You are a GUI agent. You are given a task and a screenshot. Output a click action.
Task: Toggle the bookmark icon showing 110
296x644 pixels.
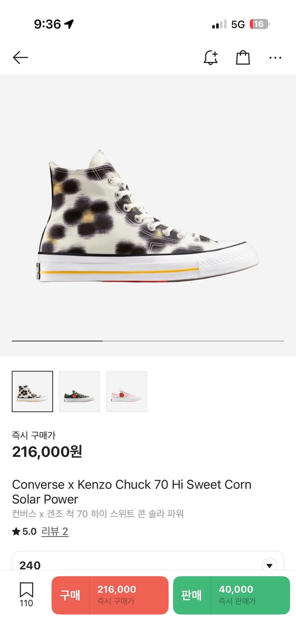click(x=26, y=594)
